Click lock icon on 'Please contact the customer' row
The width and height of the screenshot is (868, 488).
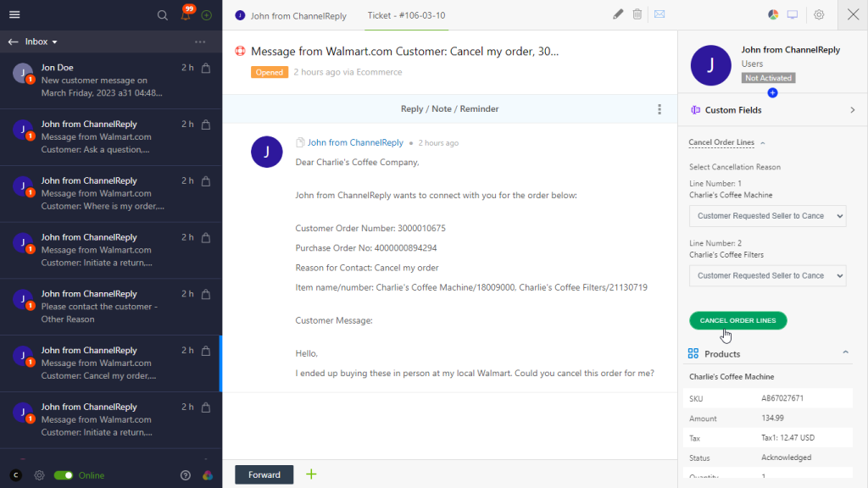206,294
